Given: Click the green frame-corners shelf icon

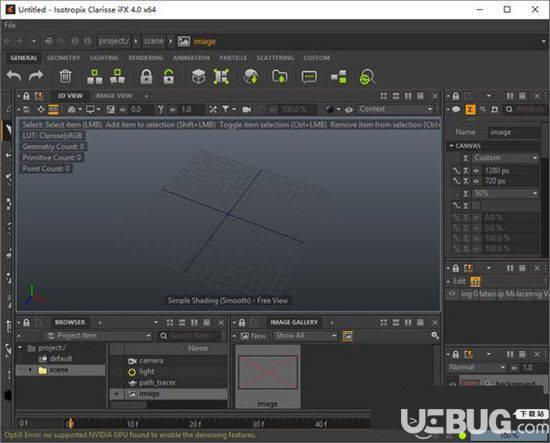Looking at the screenshot, I should click(x=221, y=76).
